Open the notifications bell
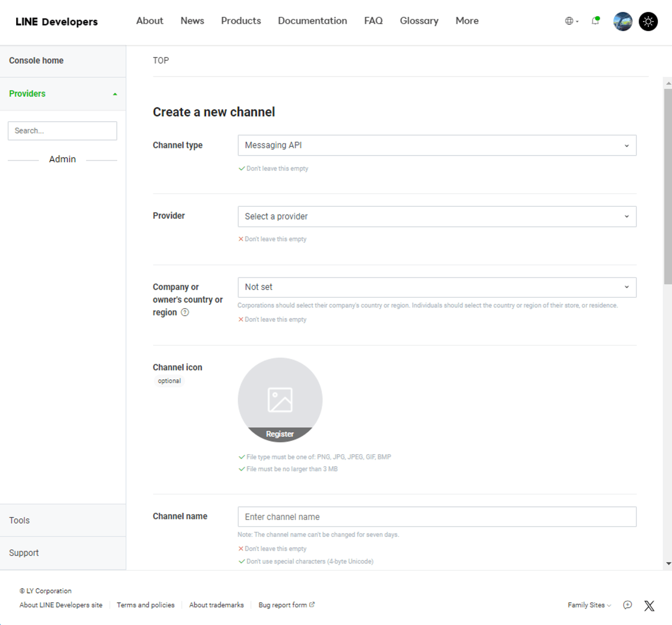672x625 pixels. pos(596,21)
